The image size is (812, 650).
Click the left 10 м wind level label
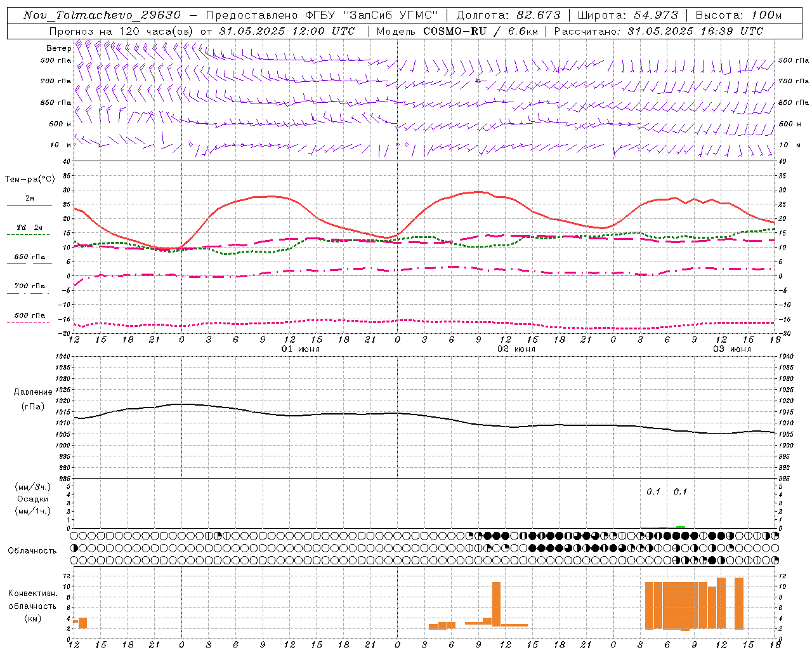point(61,145)
